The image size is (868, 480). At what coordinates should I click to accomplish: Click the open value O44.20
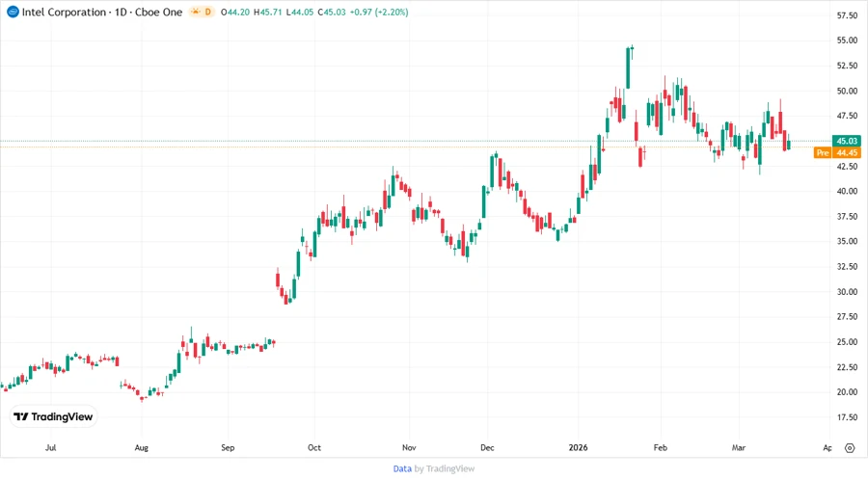click(x=234, y=13)
